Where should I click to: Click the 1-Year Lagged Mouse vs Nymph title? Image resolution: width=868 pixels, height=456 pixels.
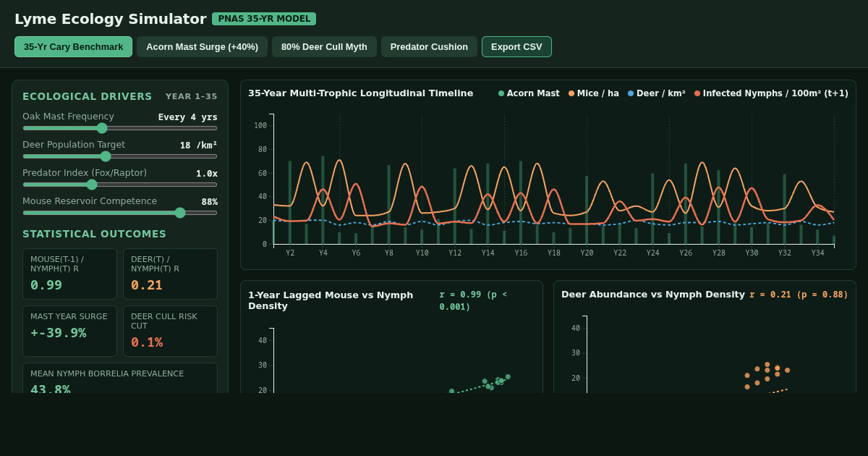point(331,300)
